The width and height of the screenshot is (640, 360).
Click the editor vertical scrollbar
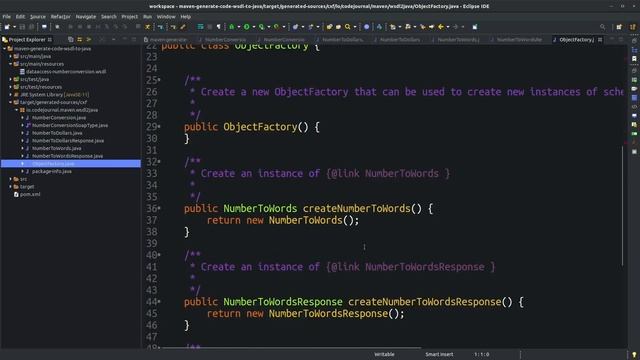coord(622,205)
